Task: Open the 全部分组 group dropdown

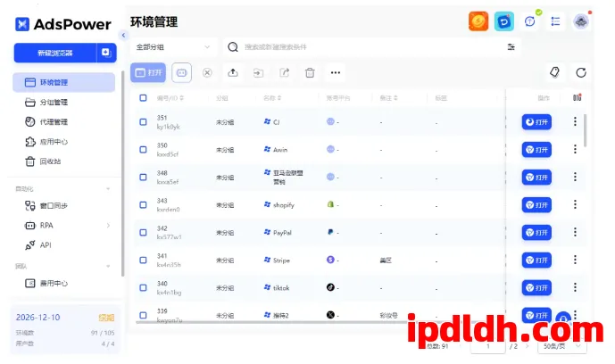Action: coord(173,47)
